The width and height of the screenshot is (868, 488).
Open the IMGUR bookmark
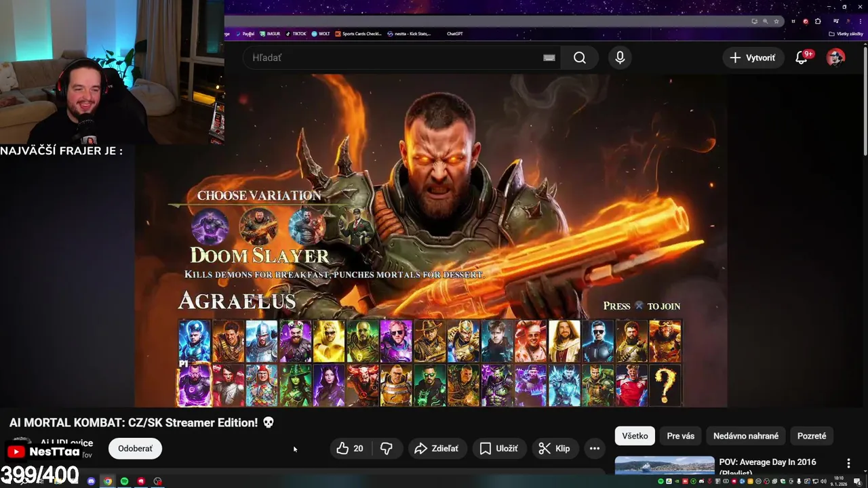pyautogui.click(x=271, y=33)
